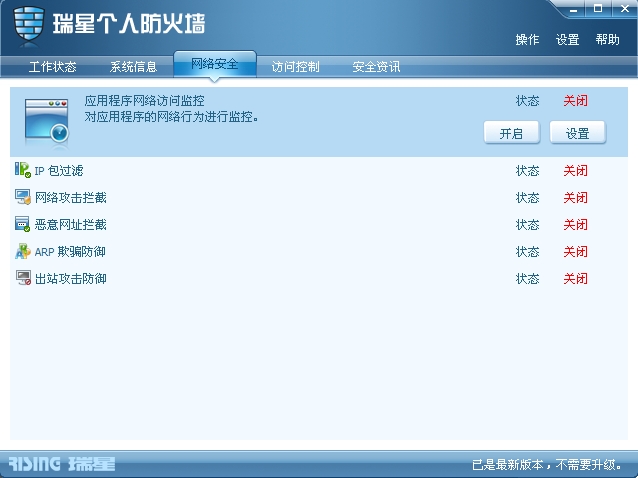Close the firewall window

625,9
